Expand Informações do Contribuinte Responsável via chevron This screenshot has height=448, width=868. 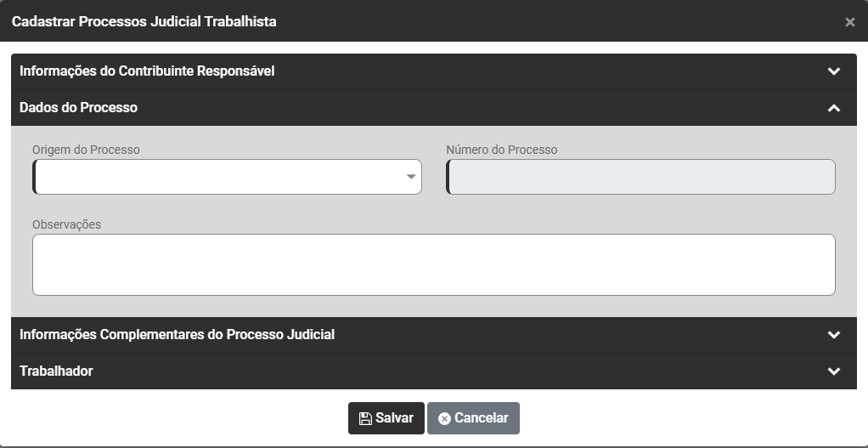(833, 71)
